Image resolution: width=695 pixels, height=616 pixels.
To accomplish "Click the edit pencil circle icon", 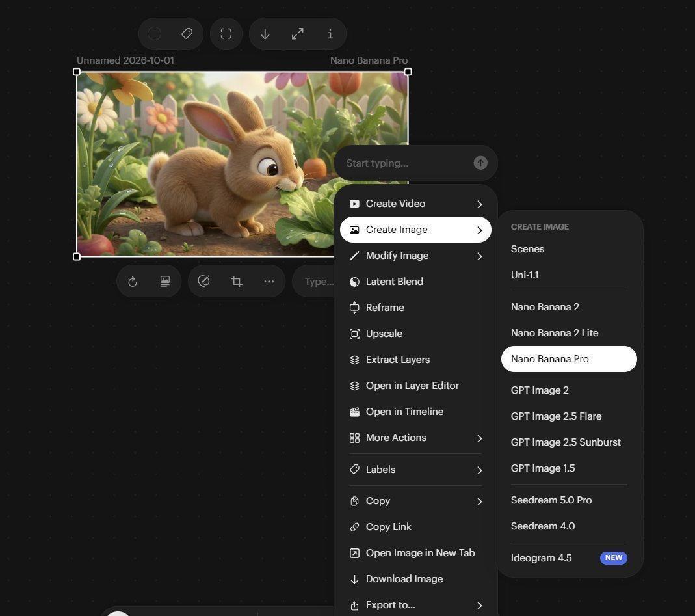I will click(203, 281).
